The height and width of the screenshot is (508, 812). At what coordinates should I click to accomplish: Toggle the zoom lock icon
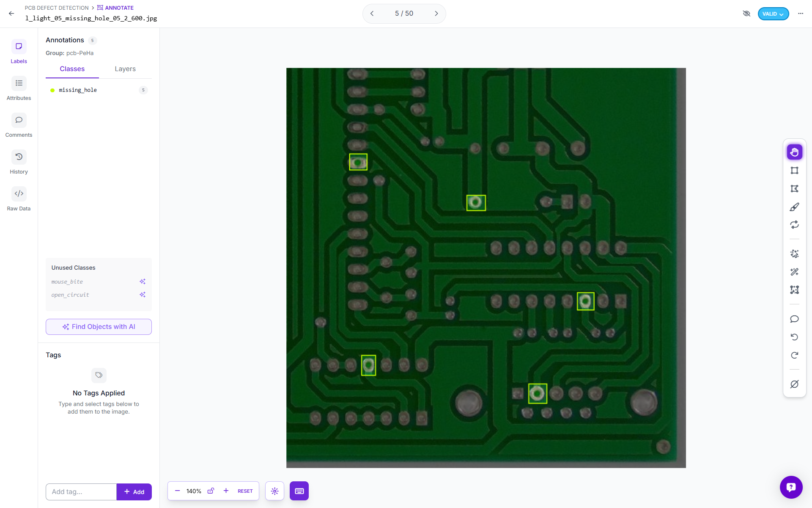coord(211,491)
